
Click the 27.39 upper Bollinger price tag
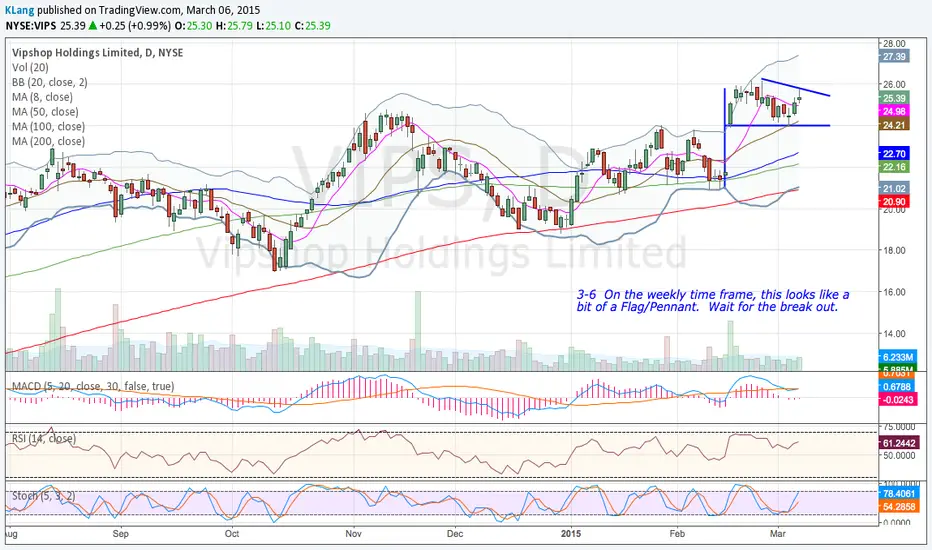894,57
